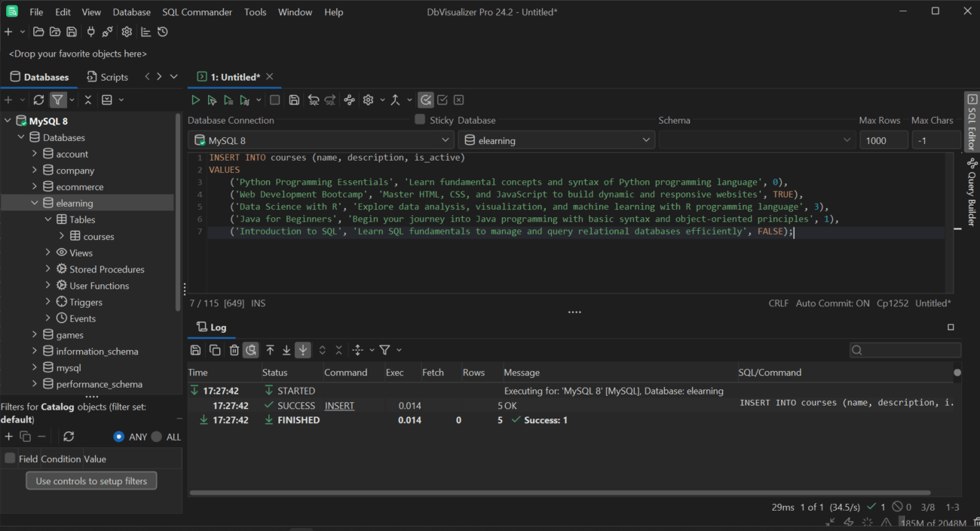
Task: Click the green Execute (play) button
Action: [x=195, y=100]
